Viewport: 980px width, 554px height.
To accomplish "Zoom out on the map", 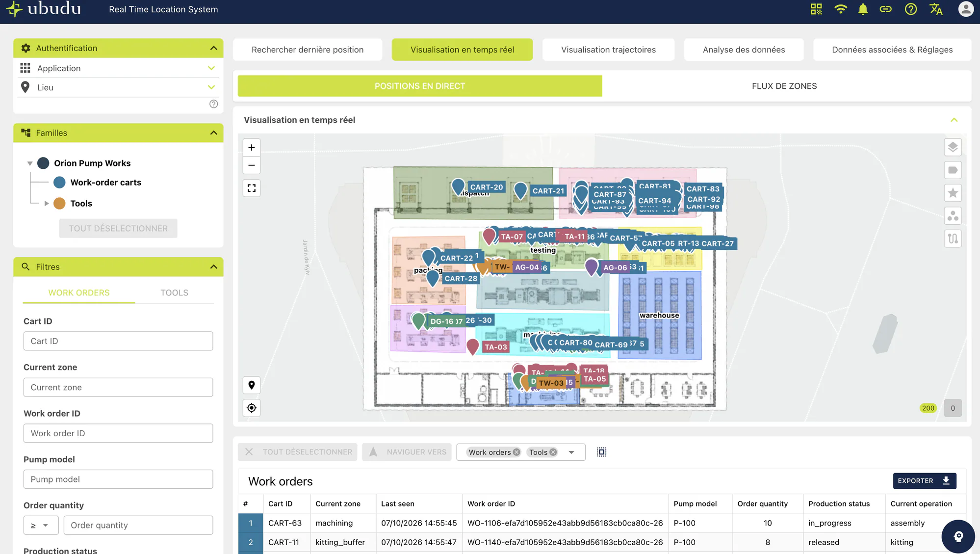I will click(x=252, y=165).
